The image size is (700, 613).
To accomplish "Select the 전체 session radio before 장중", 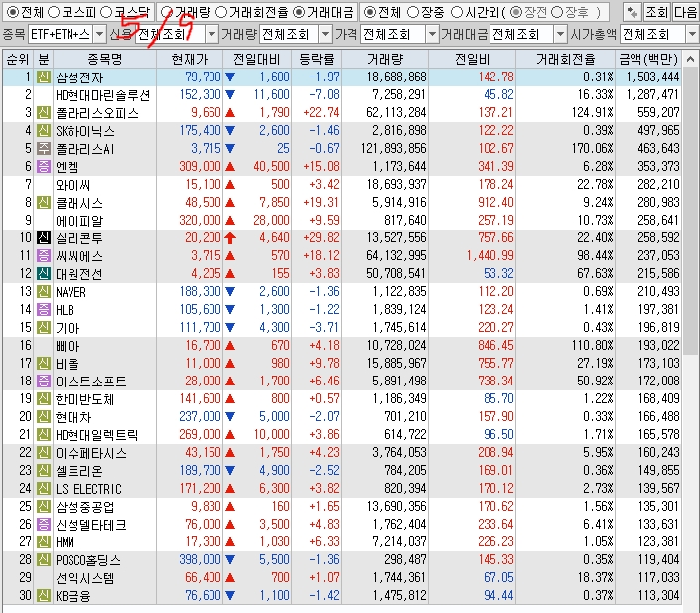I will [369, 12].
